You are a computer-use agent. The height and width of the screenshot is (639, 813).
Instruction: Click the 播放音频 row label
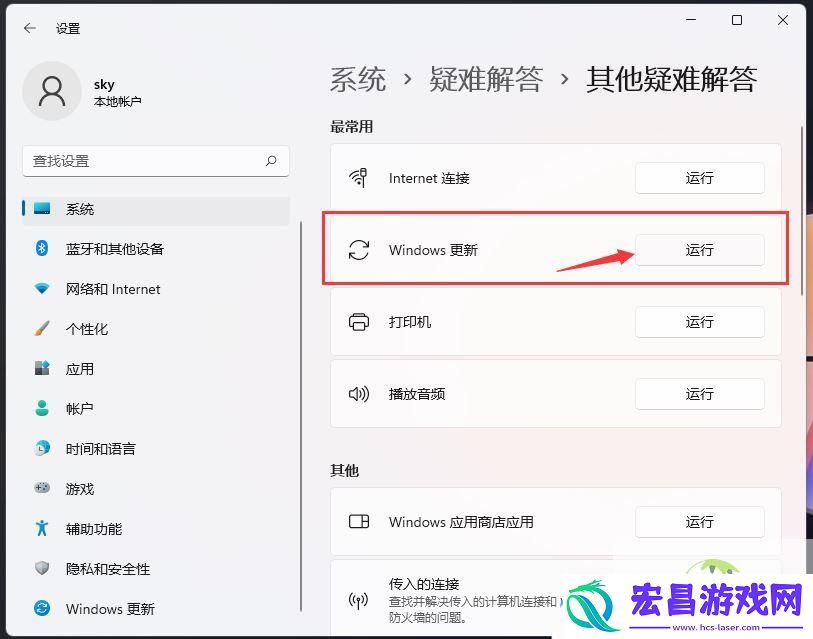pyautogui.click(x=417, y=394)
